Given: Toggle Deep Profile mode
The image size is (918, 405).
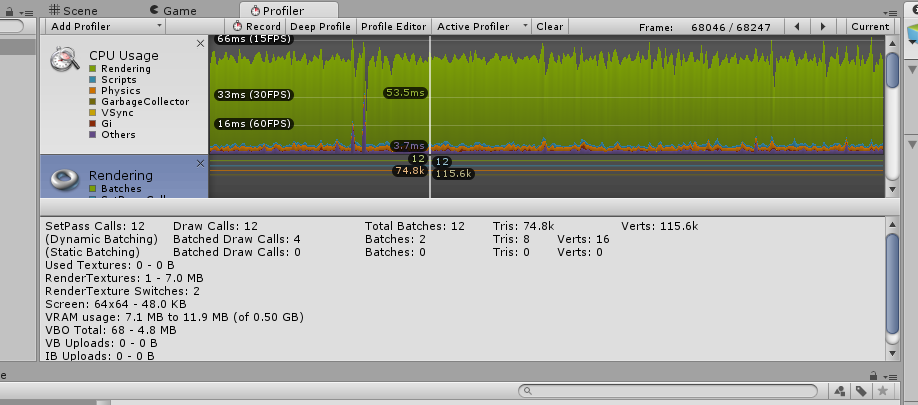Looking at the screenshot, I should coord(320,26).
